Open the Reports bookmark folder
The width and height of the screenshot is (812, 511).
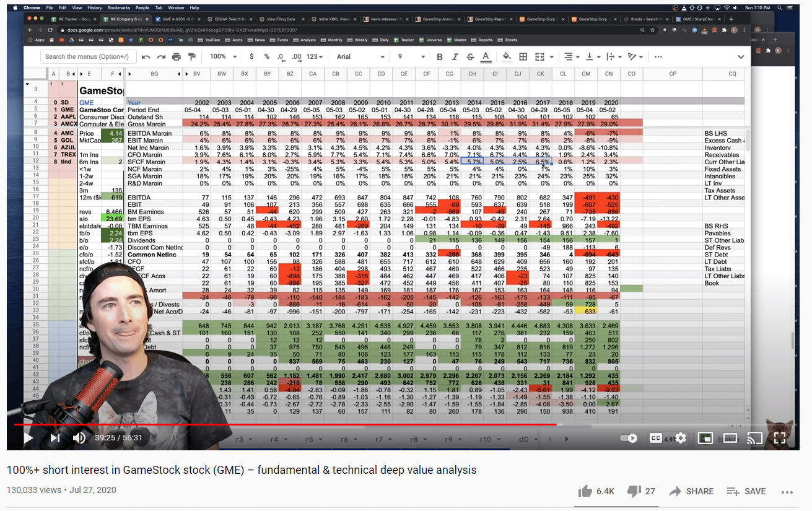tap(481, 40)
